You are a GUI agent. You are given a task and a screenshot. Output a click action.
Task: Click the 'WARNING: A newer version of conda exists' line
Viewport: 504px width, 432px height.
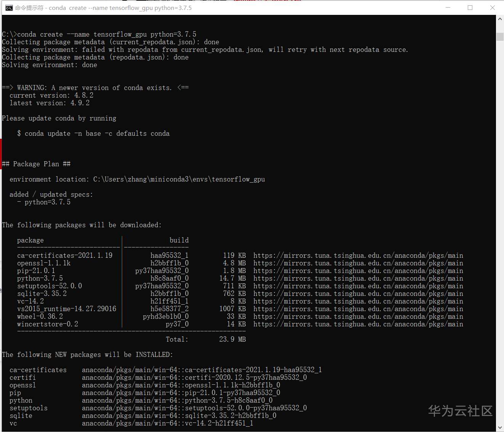click(x=95, y=88)
